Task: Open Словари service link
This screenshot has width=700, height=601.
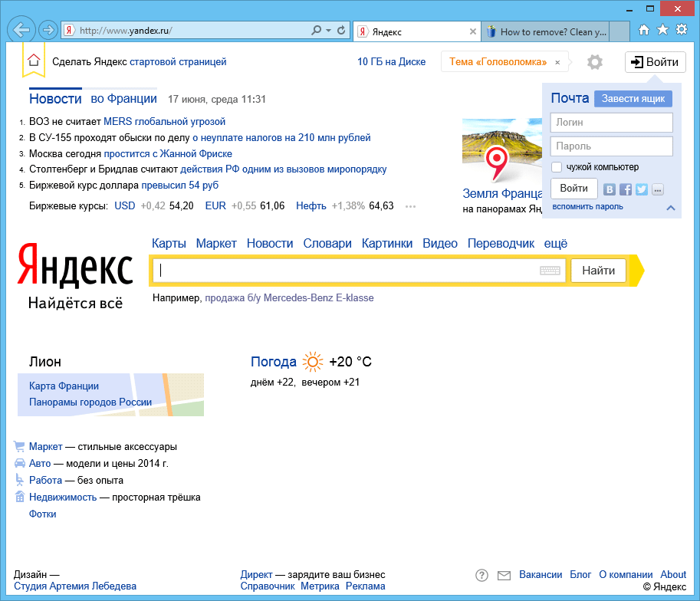Action: pyautogui.click(x=327, y=243)
